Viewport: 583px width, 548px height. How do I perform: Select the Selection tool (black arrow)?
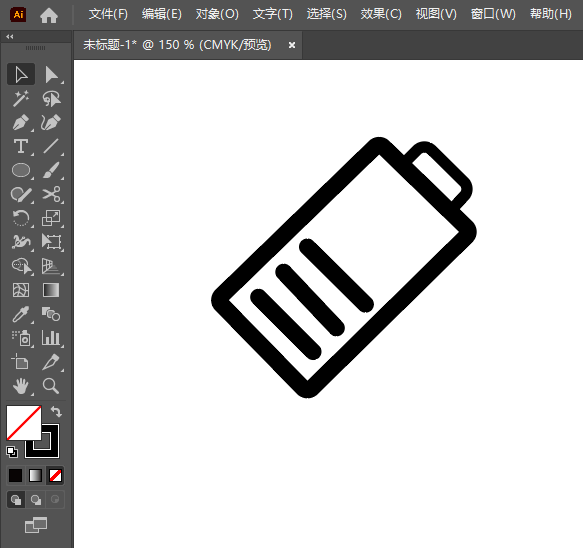pos(21,74)
